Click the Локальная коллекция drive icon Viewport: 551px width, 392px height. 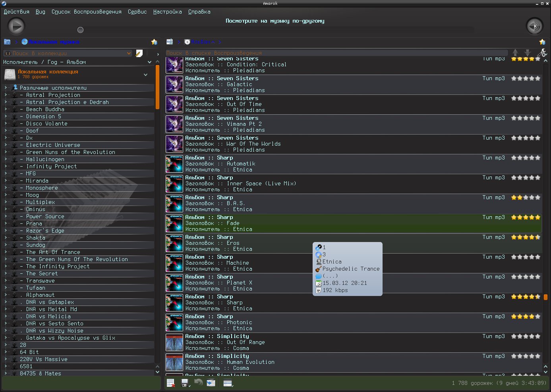point(10,74)
